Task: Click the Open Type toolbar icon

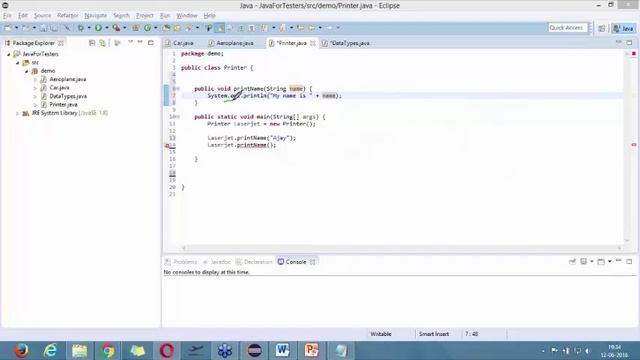Action: (x=166, y=28)
